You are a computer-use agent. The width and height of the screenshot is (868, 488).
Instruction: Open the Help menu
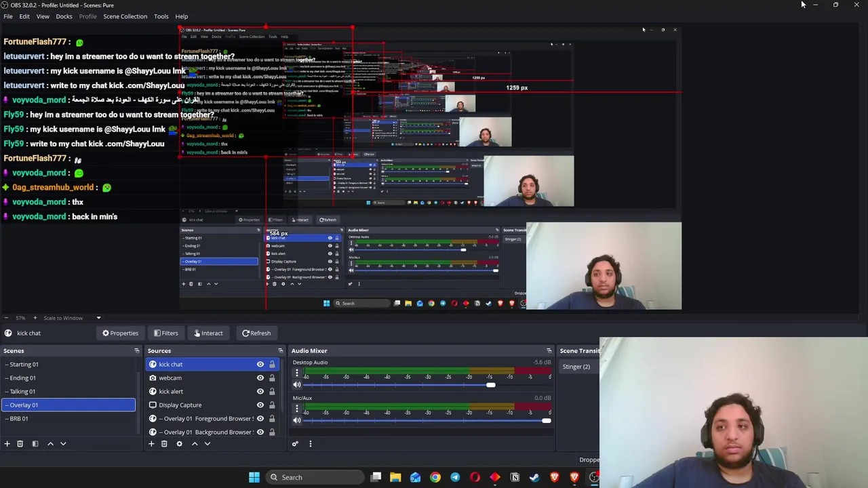(182, 16)
